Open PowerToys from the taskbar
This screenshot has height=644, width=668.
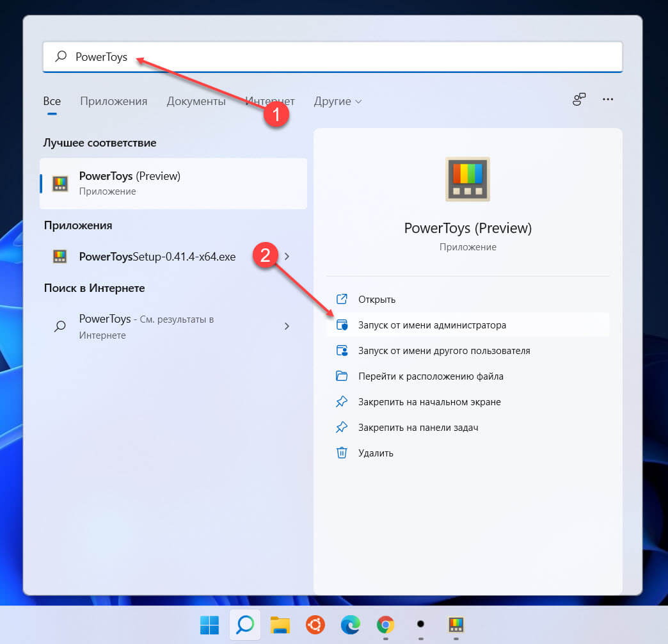[456, 625]
